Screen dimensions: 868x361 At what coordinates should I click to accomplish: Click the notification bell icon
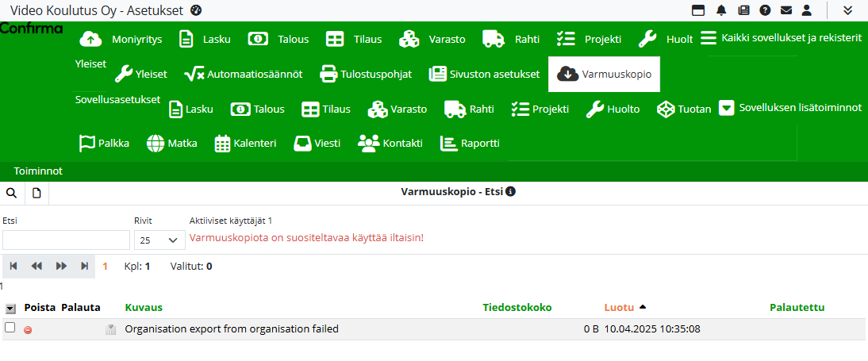click(x=721, y=10)
